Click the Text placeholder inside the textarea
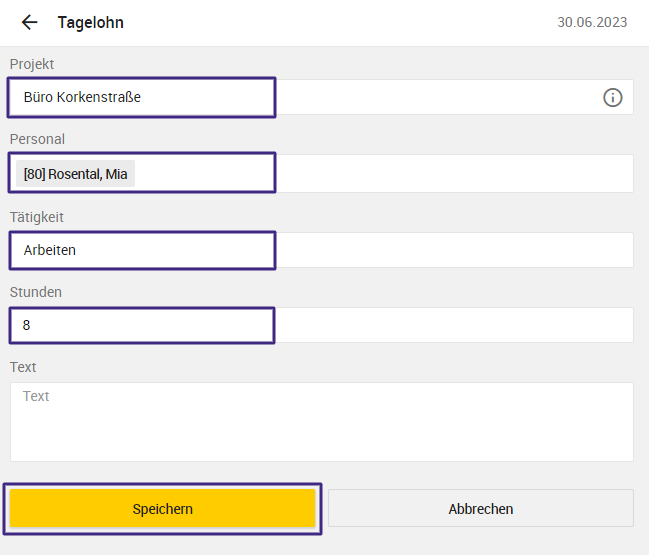The height and width of the screenshot is (555, 649). point(36,396)
